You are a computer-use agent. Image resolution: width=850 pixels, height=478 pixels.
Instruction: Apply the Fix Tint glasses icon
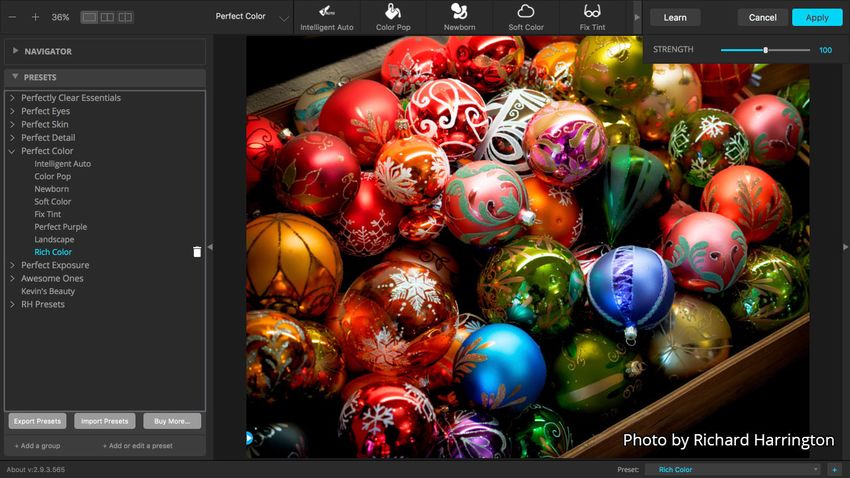click(x=592, y=17)
